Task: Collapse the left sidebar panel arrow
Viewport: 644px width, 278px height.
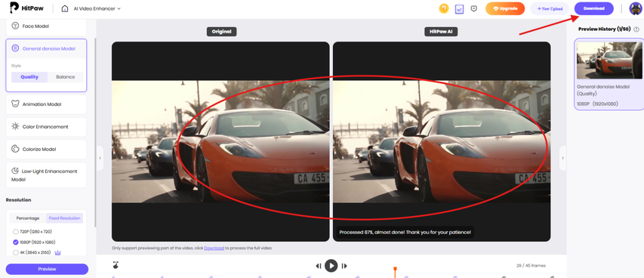Action: click(x=100, y=158)
